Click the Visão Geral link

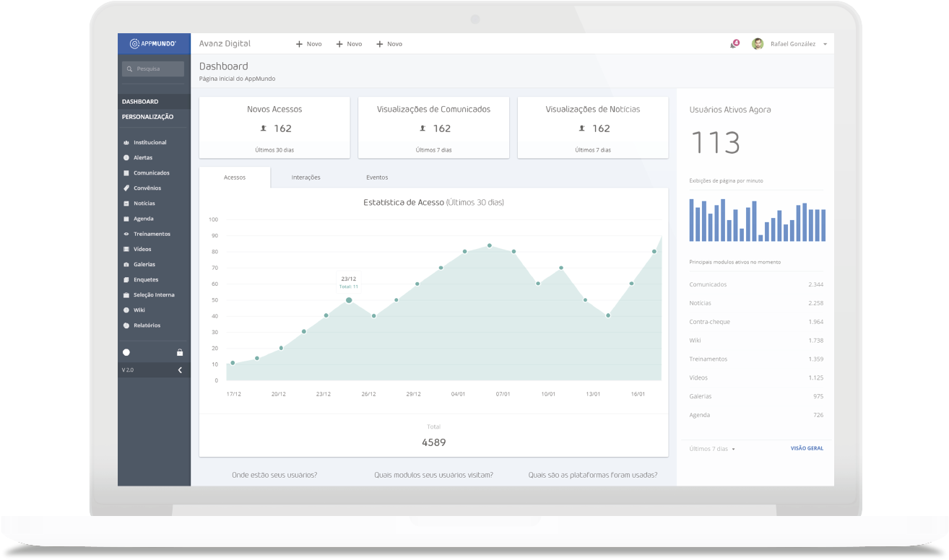click(x=807, y=449)
